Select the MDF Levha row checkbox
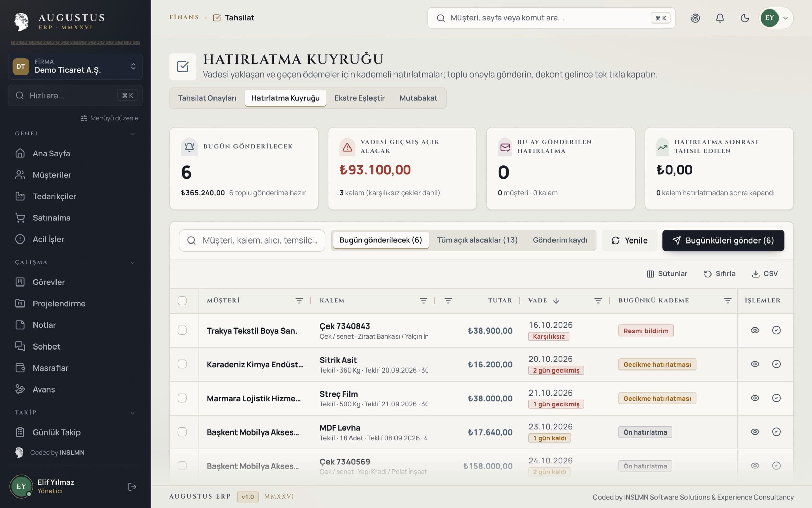 pyautogui.click(x=182, y=432)
